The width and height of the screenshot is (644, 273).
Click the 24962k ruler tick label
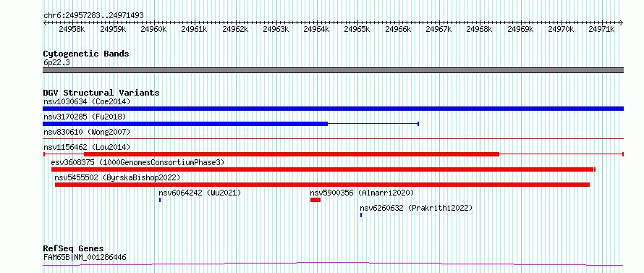click(x=235, y=29)
